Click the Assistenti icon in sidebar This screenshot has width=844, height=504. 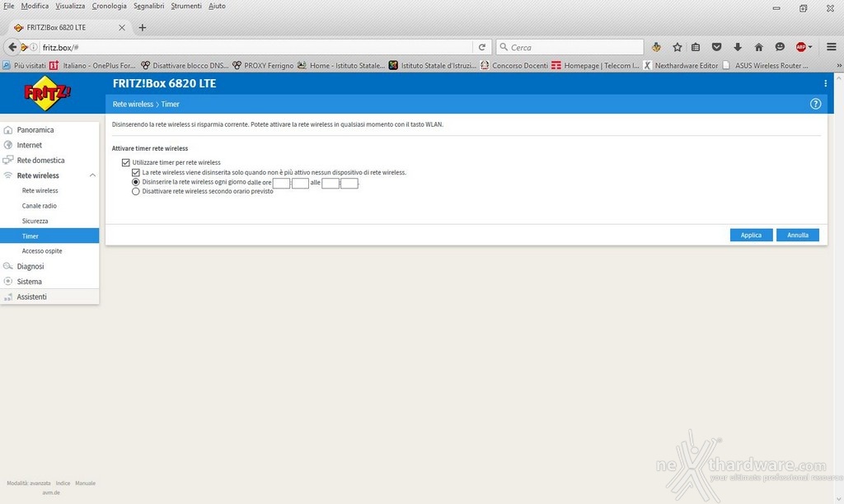click(7, 297)
